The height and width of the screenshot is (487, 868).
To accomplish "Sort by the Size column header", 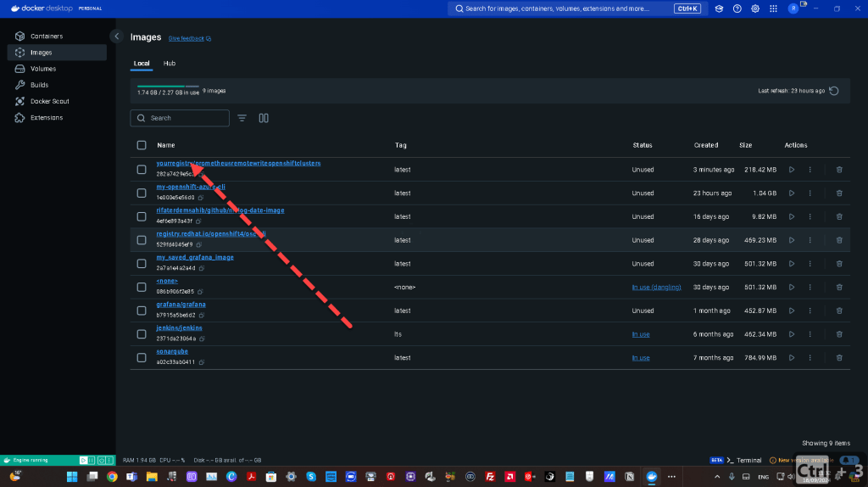I will [745, 145].
